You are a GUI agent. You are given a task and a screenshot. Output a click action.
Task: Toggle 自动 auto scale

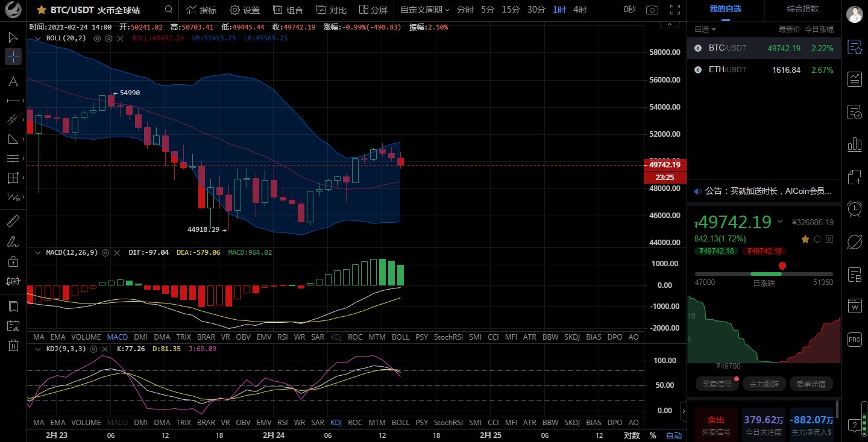click(674, 435)
